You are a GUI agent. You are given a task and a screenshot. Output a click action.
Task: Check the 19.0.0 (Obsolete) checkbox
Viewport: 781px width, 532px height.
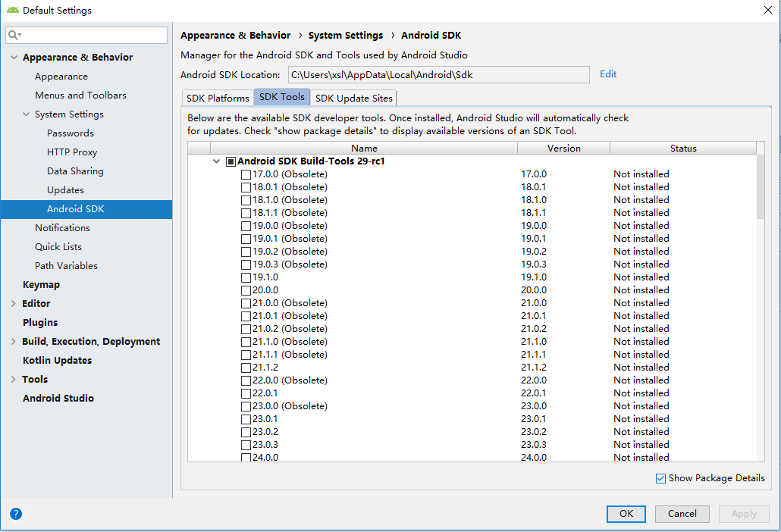pos(246,227)
